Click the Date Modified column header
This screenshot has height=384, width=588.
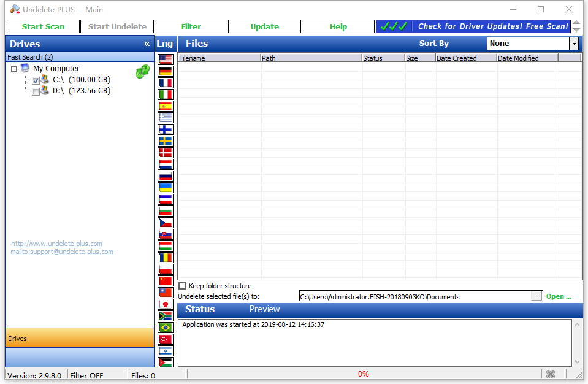pyautogui.click(x=528, y=58)
